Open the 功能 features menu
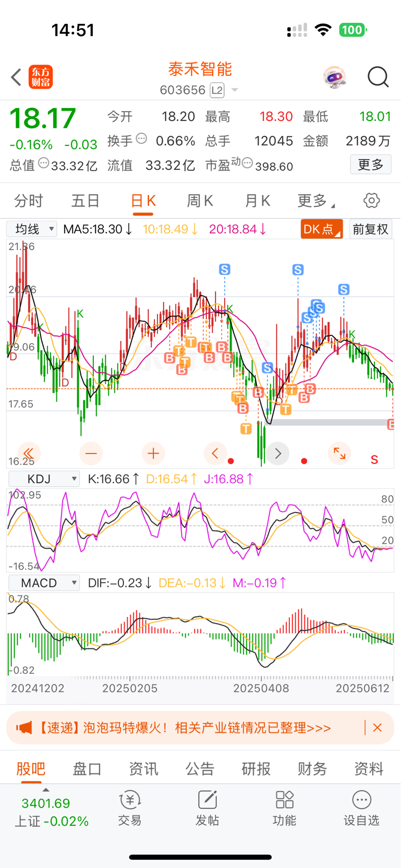401x868 pixels. (x=285, y=808)
